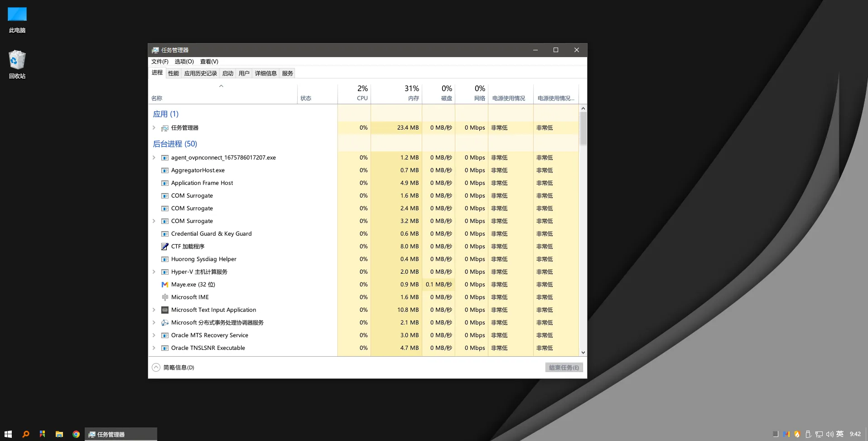
Task: Open File Explorer from the taskbar
Action: (59, 434)
